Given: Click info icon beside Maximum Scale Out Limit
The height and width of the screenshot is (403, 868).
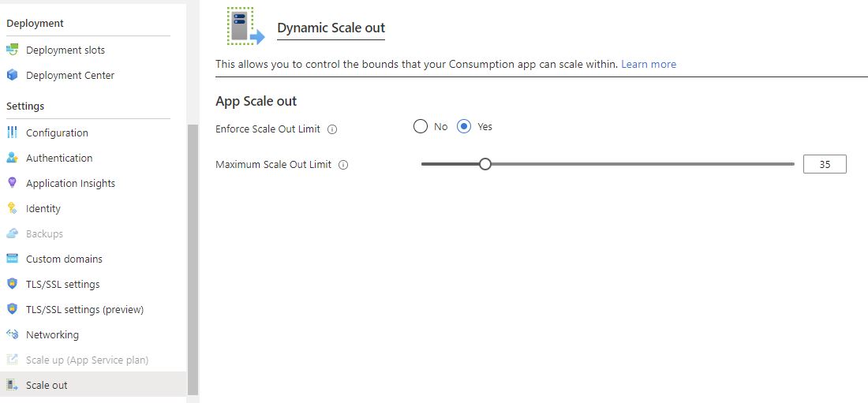Looking at the screenshot, I should 343,165.
